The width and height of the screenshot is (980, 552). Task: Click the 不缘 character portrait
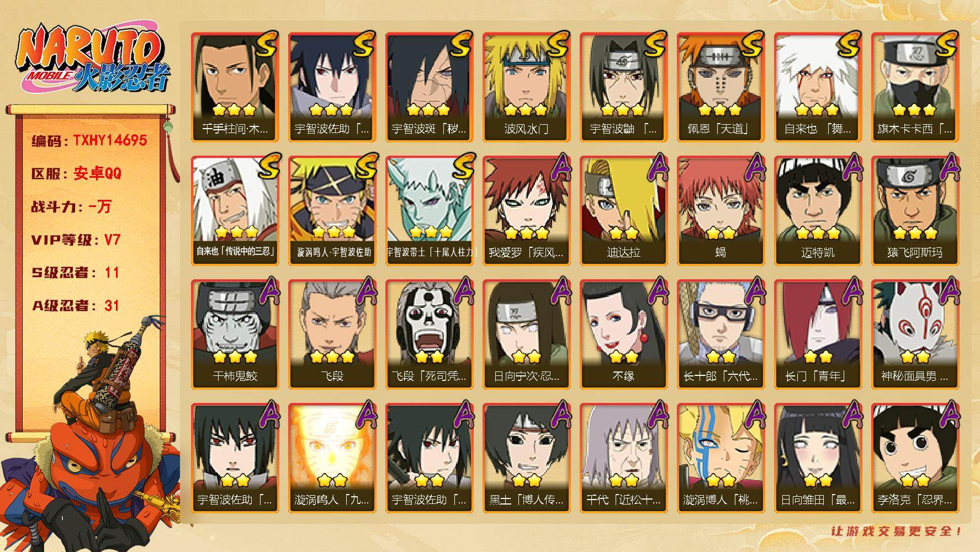[623, 335]
